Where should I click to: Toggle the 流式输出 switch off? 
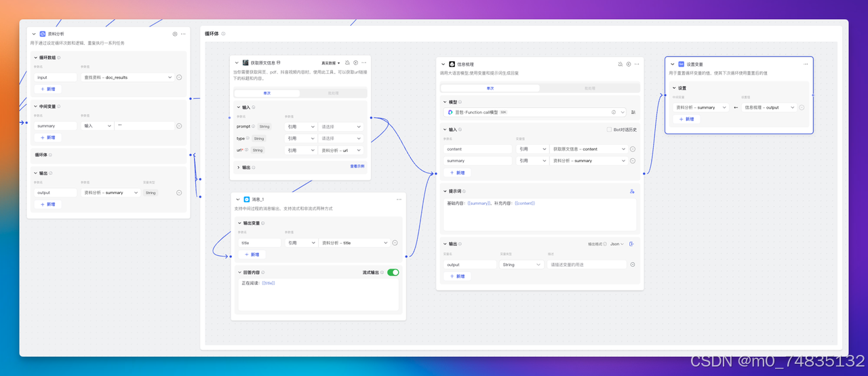pyautogui.click(x=393, y=272)
